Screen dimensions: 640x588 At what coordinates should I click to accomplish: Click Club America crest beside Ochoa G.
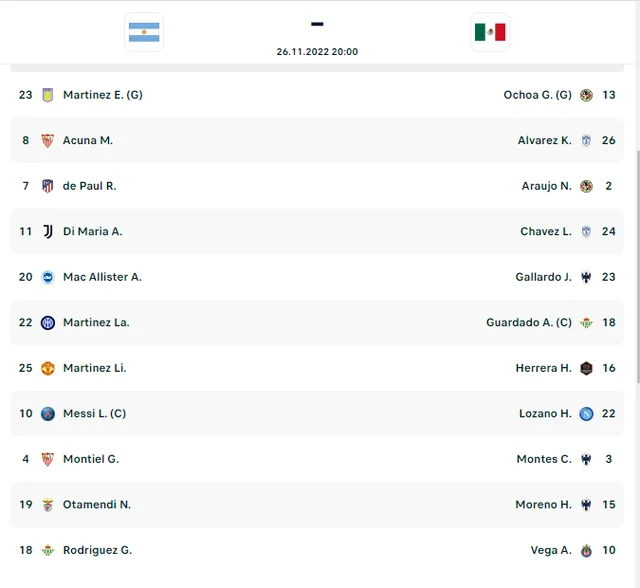586,95
